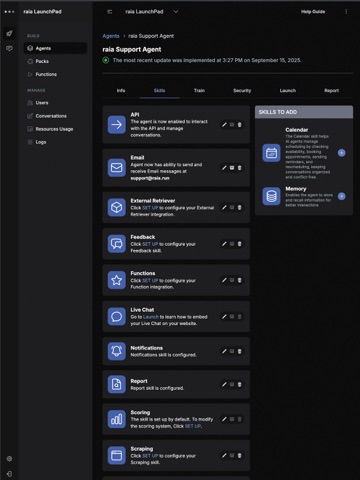This screenshot has height=480, width=360.
Task: Open Agents in the sidebar
Action: coord(55,48)
